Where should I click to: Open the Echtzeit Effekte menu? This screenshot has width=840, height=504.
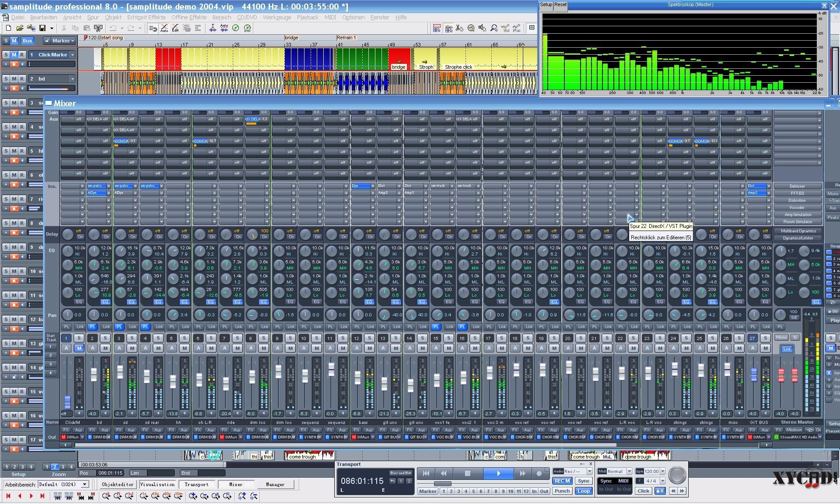pyautogui.click(x=146, y=17)
